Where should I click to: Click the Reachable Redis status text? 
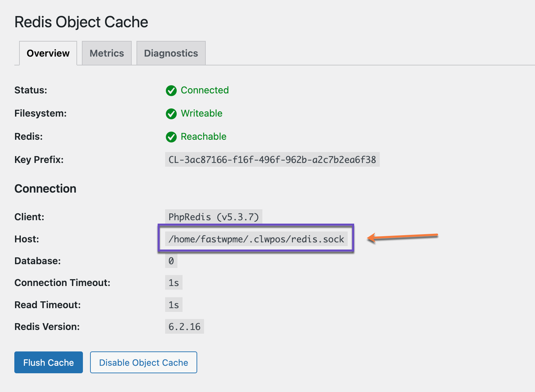point(204,137)
